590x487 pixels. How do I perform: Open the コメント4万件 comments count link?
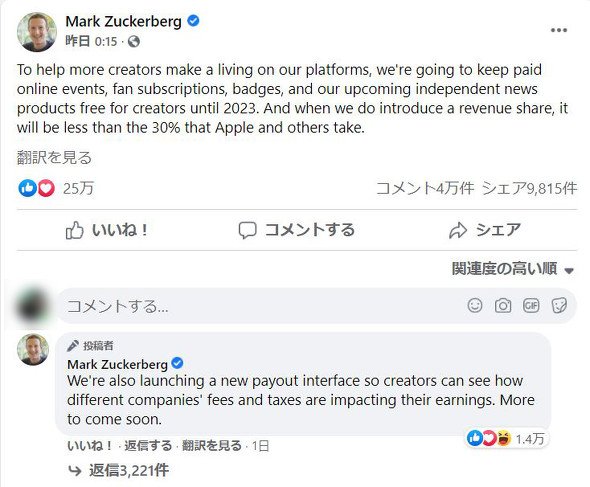coord(425,188)
